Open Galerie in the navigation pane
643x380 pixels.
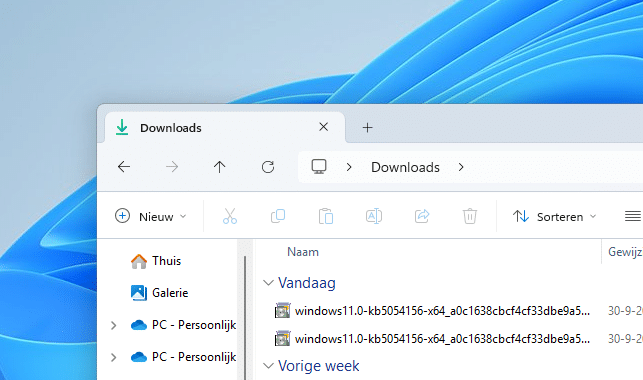(x=170, y=293)
